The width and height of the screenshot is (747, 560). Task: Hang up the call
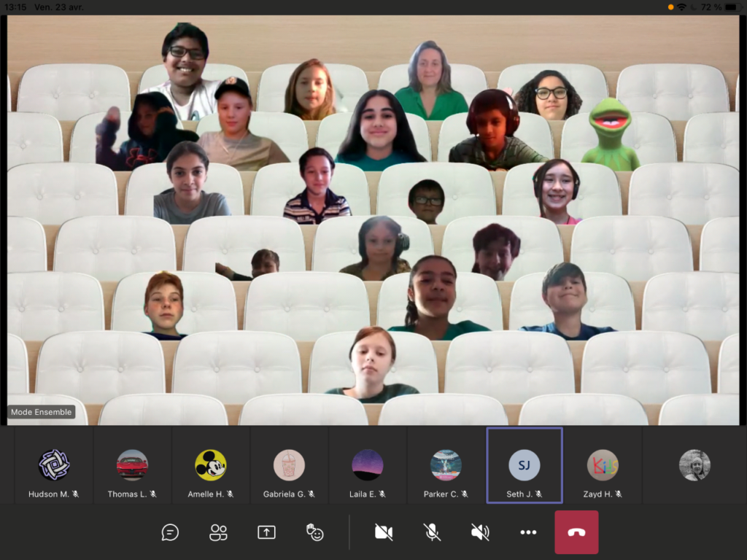pyautogui.click(x=576, y=532)
